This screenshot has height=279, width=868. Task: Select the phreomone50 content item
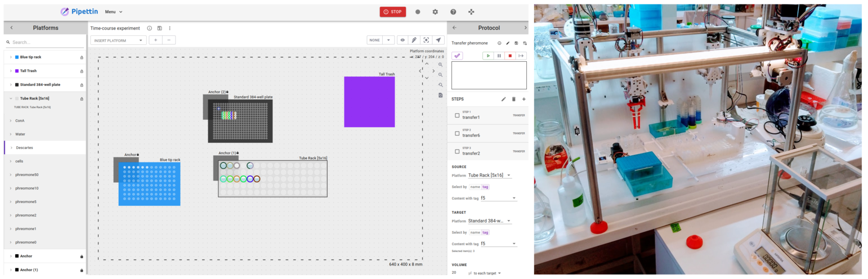pyautogui.click(x=44, y=174)
